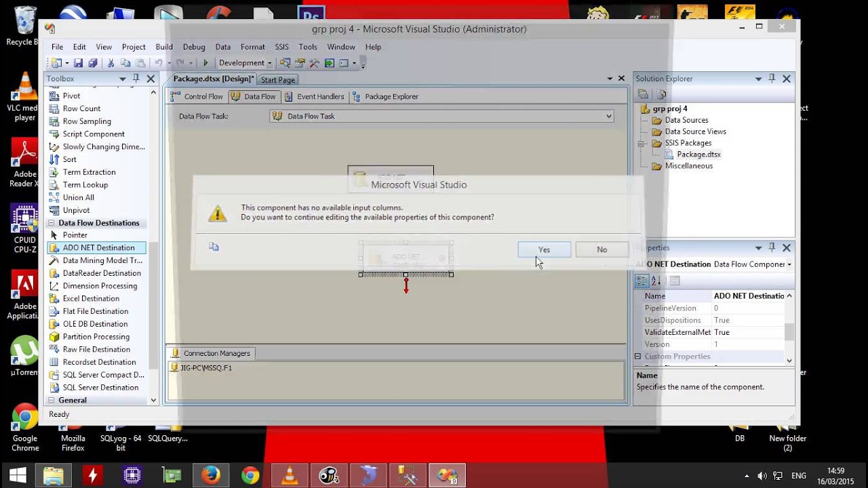Click No in the Microsoft Visual Studio dialog
The width and height of the screenshot is (868, 488).
(x=601, y=249)
